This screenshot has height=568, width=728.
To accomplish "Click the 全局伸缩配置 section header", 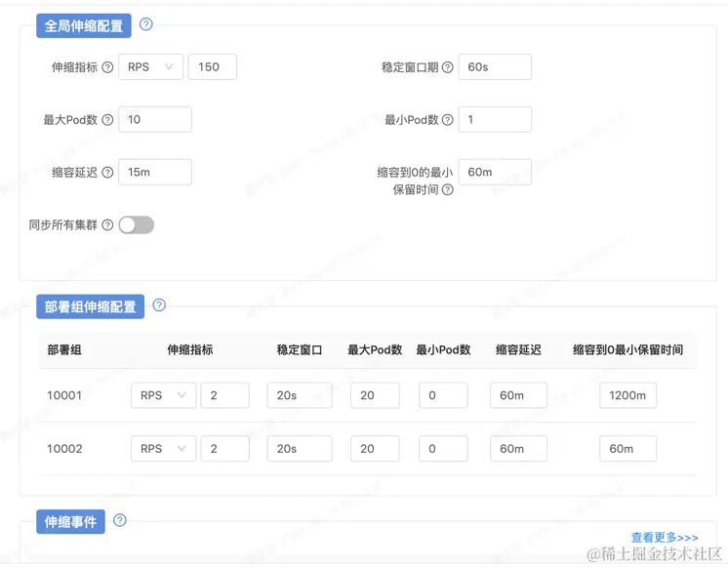I will 84,25.
